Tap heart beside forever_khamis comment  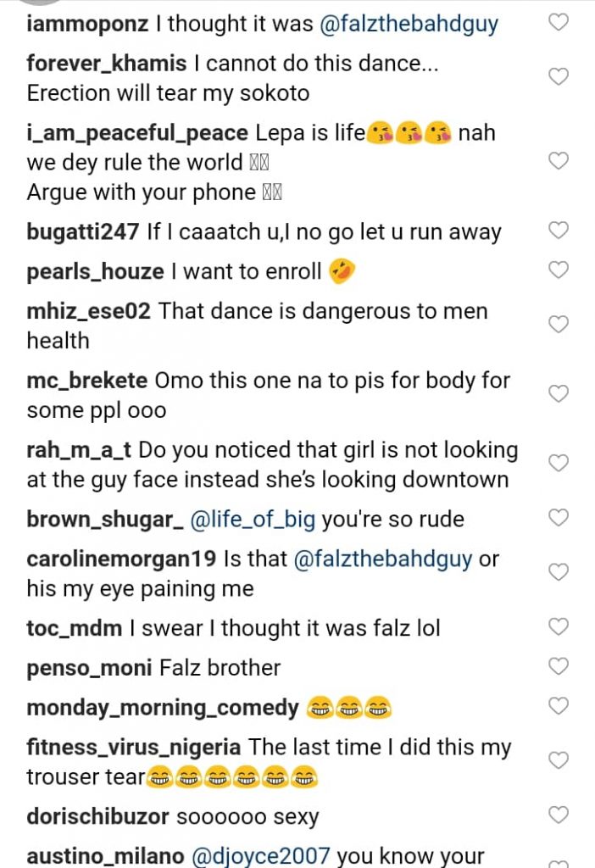[559, 77]
